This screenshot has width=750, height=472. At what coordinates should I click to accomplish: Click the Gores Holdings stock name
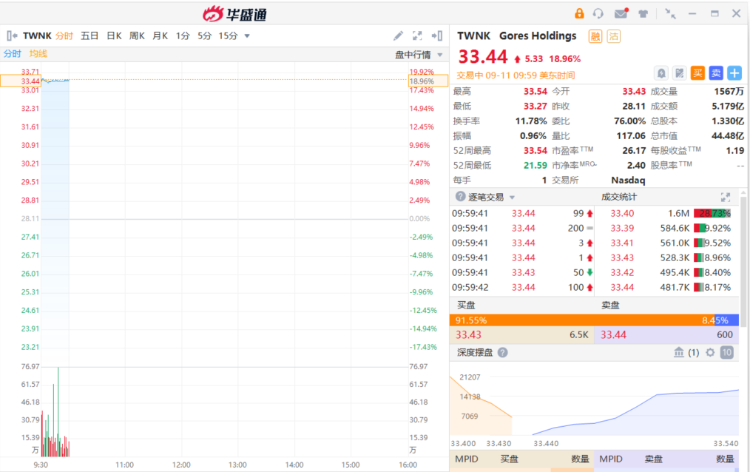pos(538,36)
